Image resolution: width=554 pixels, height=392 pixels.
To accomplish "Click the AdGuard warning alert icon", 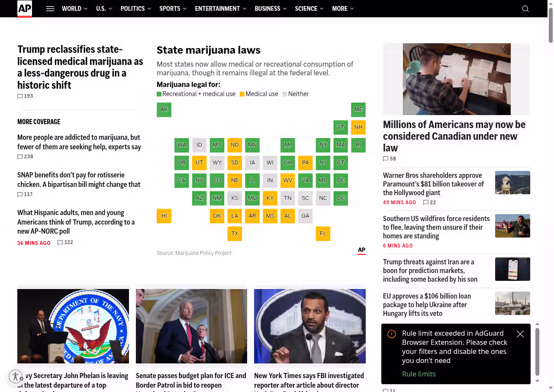I will pyautogui.click(x=392, y=334).
